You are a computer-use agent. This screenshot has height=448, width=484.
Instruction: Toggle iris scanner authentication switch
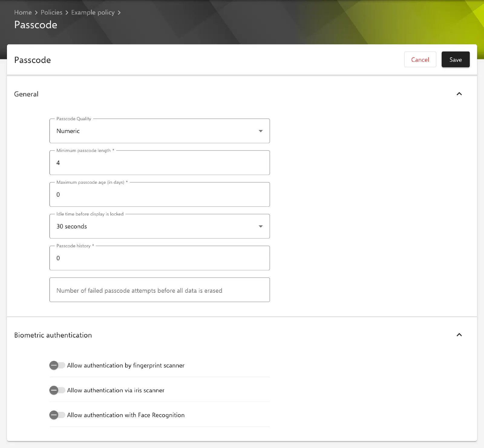[57, 390]
